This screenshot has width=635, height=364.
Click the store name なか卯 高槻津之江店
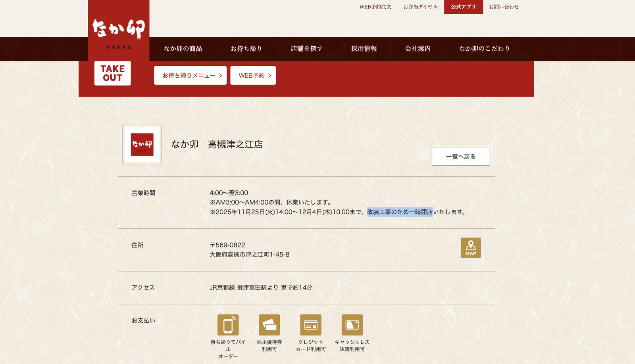pyautogui.click(x=217, y=144)
